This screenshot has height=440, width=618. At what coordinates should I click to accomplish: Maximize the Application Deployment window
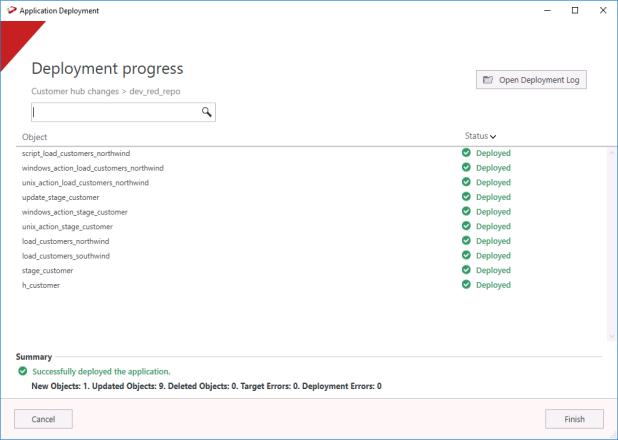575,10
